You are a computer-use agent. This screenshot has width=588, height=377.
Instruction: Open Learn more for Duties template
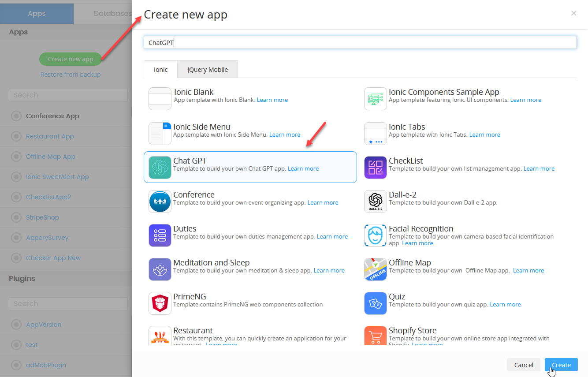pyautogui.click(x=332, y=236)
